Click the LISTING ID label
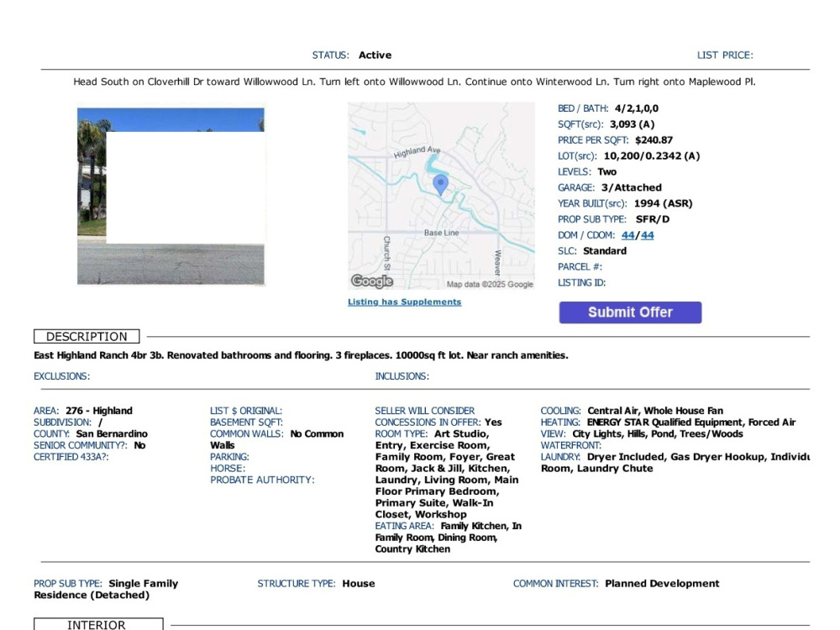Viewport: 840px width, 630px height. pos(582,282)
